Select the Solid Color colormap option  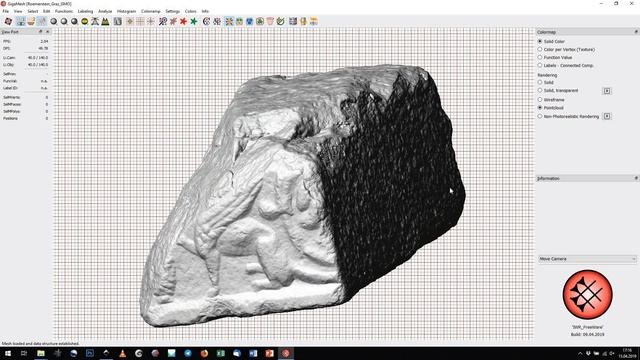(x=551, y=41)
